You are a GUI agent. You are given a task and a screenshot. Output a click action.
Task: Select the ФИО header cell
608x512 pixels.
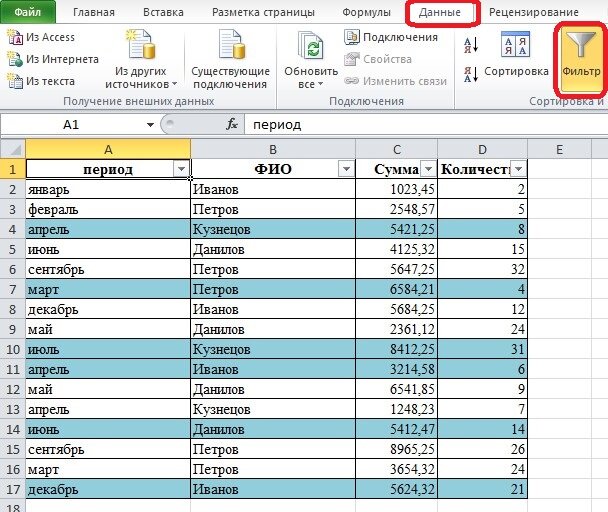(273, 170)
